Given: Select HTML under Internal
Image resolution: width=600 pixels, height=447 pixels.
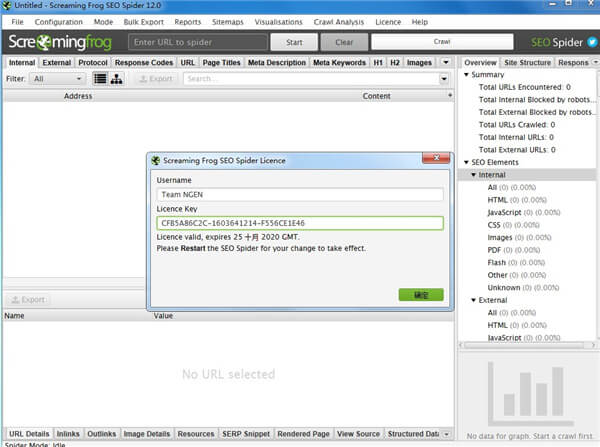Looking at the screenshot, I should (517, 200).
